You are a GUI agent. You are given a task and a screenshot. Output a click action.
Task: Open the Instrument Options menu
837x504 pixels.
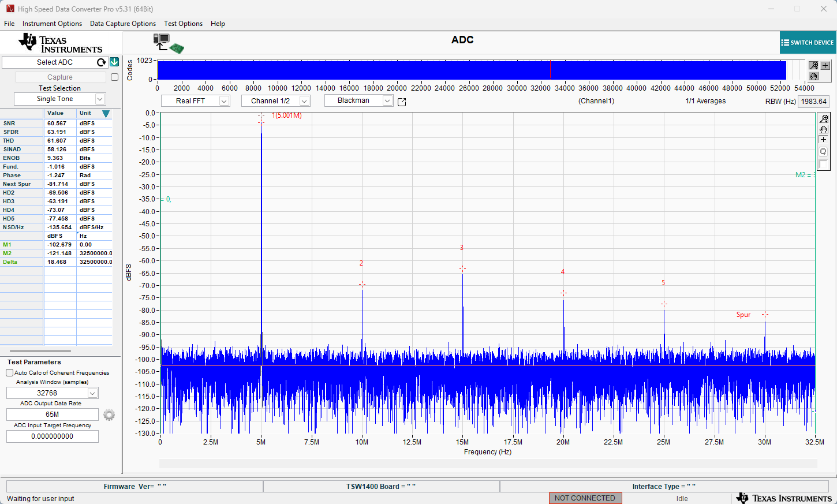52,24
